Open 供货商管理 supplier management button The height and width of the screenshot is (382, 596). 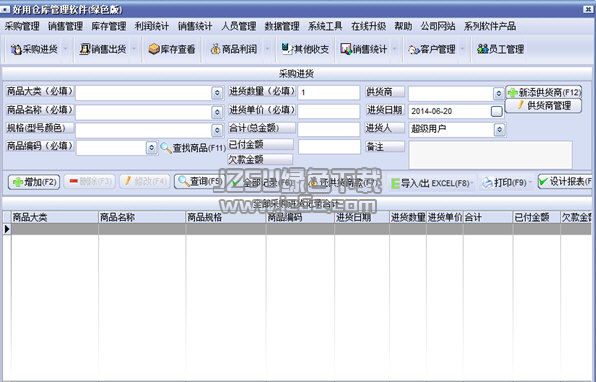click(544, 106)
